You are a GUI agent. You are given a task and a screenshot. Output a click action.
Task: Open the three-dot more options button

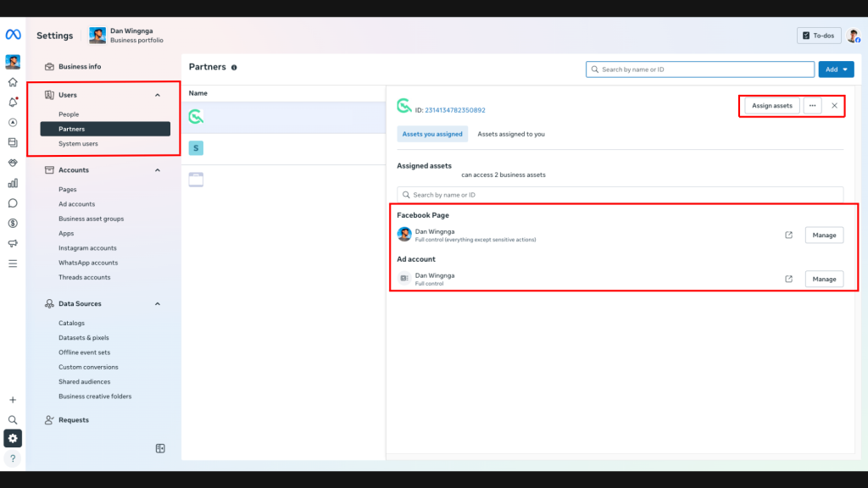[x=812, y=106]
